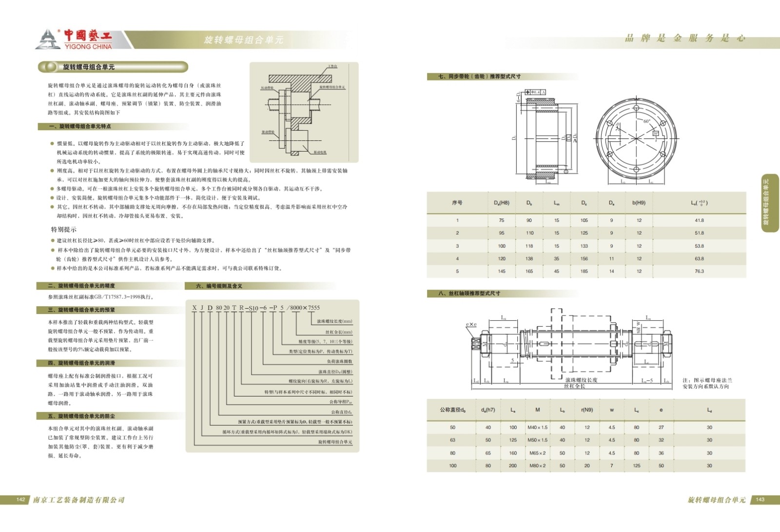Viewport: 780px width, 532px height.
Task: Click the round bullet beside 旋转螺母组合单元 title
Action: [x=49, y=67]
